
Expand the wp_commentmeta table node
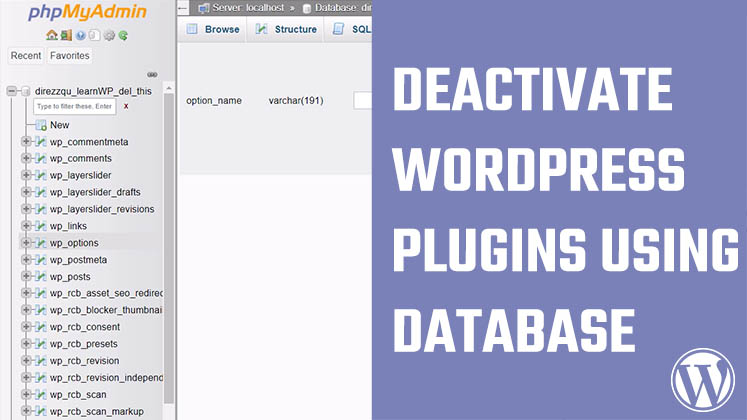point(26,141)
